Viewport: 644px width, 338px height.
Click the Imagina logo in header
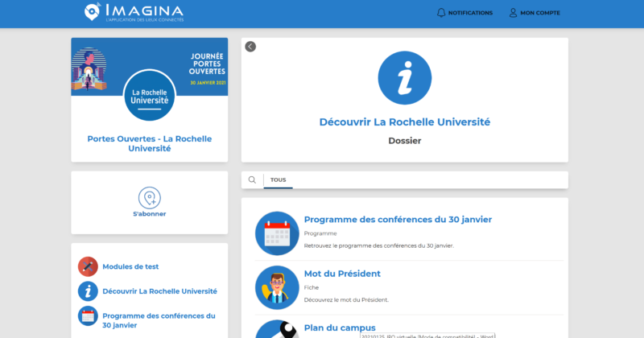[134, 12]
